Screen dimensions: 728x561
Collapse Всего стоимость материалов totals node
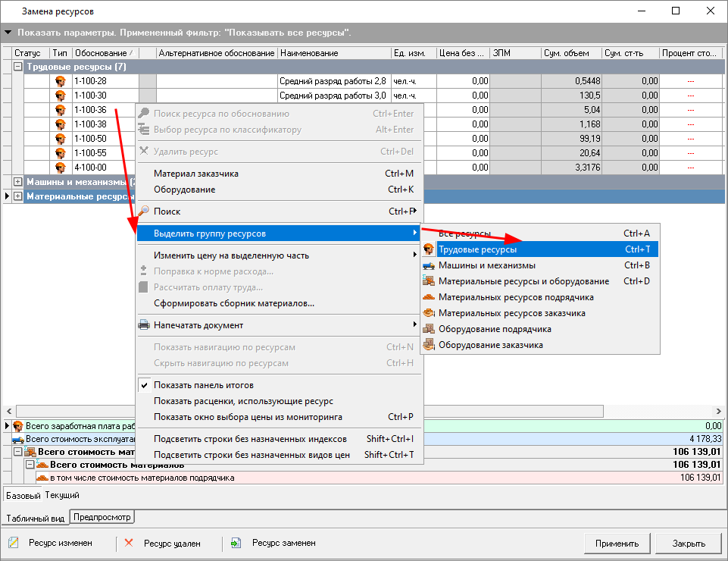coord(30,465)
